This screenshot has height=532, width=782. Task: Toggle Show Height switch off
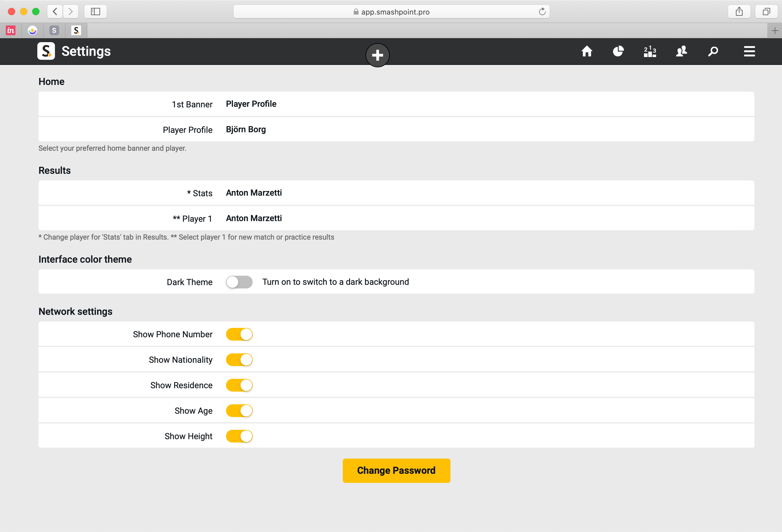(x=239, y=436)
